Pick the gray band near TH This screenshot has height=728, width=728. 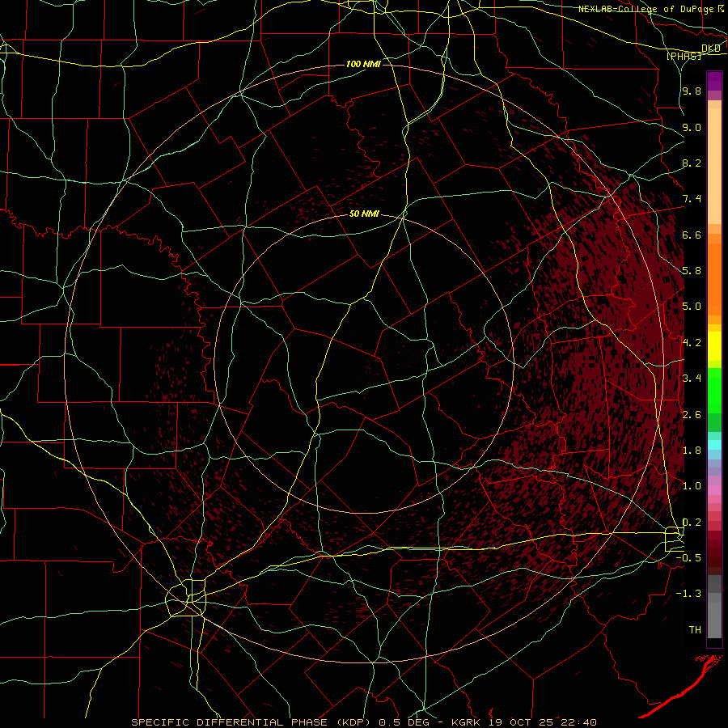pyautogui.click(x=714, y=620)
